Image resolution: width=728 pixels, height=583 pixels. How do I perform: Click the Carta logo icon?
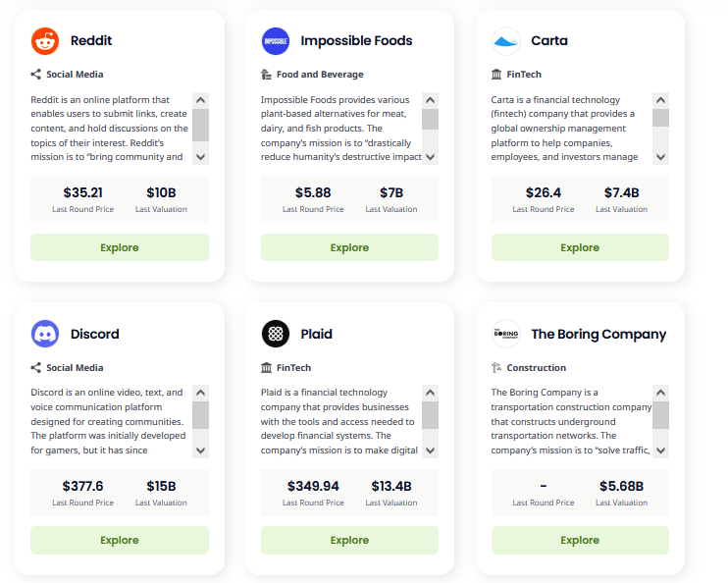click(505, 41)
